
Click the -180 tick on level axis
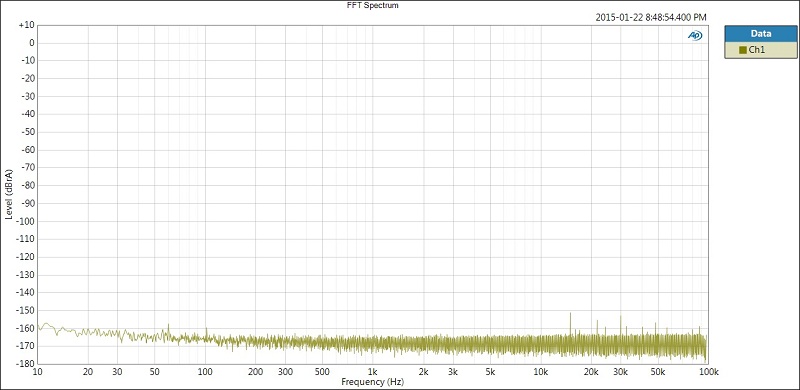(24, 364)
